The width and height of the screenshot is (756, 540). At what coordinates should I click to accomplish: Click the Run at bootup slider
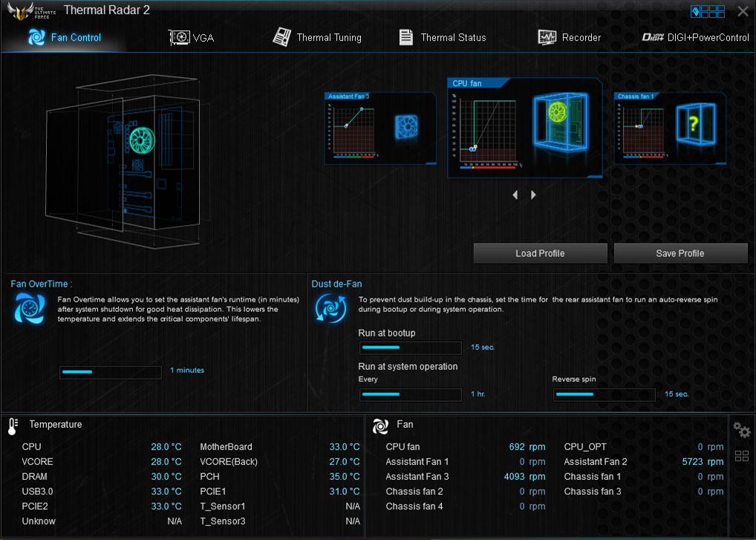click(x=410, y=348)
